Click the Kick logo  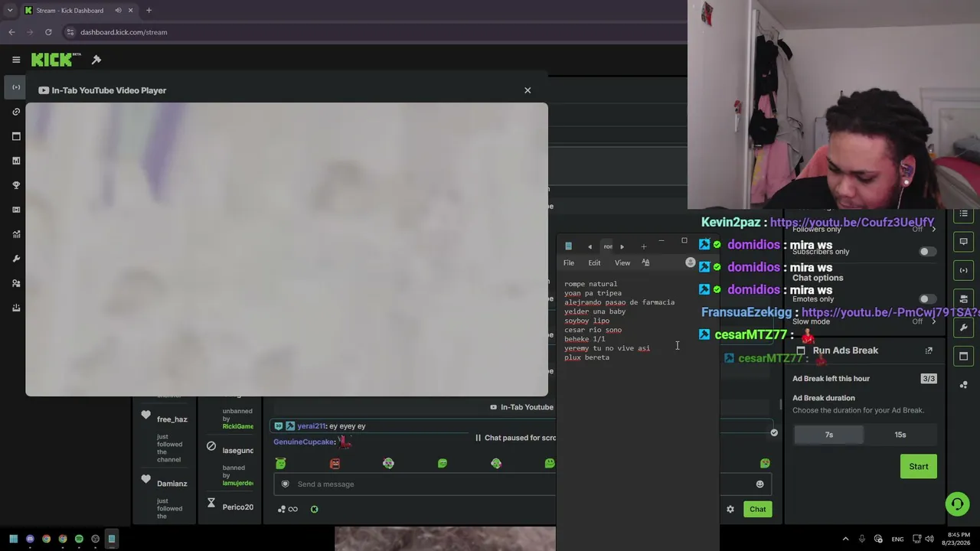pyautogui.click(x=56, y=60)
